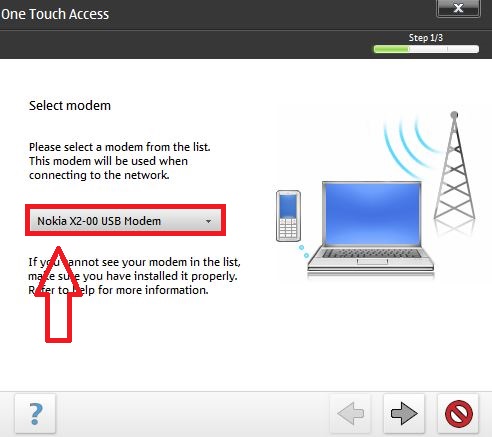Open help with the question mark icon
Image resolution: width=492 pixels, height=437 pixels.
pyautogui.click(x=35, y=413)
